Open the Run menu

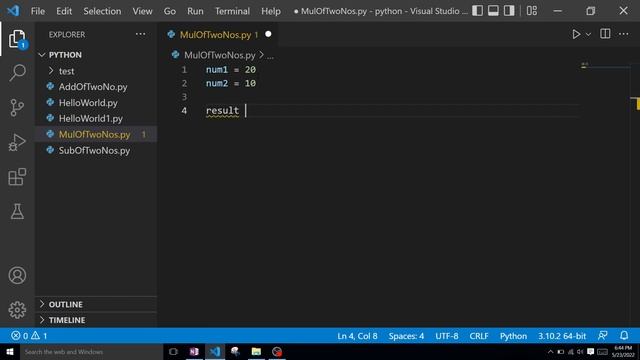(195, 11)
